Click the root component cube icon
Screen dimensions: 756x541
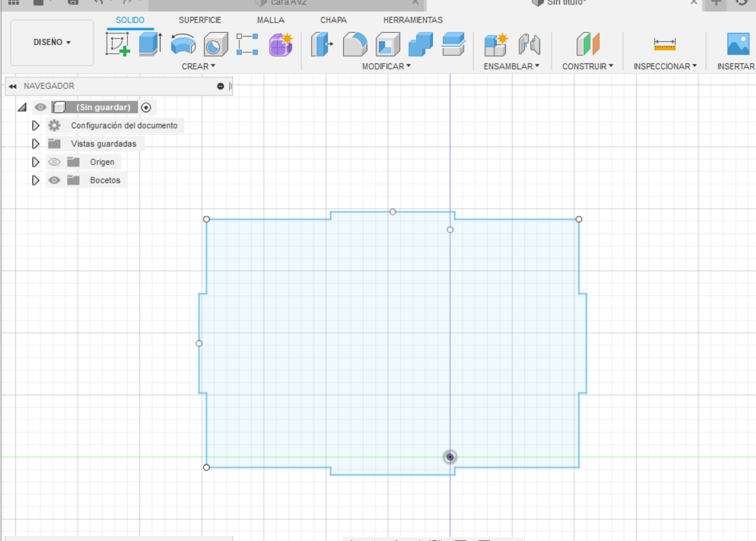59,107
